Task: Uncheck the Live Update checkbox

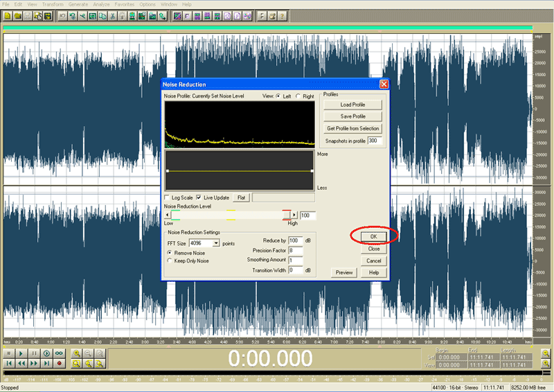Action: tap(199, 197)
